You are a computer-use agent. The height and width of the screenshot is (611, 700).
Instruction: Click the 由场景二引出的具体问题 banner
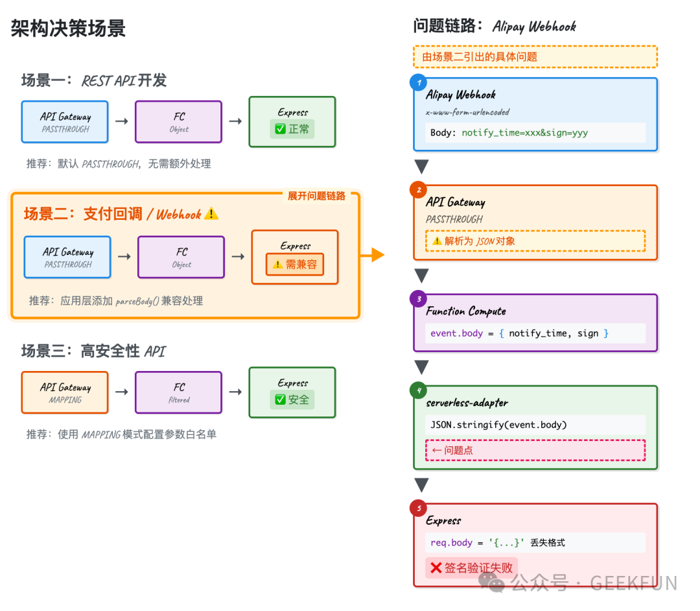535,56
